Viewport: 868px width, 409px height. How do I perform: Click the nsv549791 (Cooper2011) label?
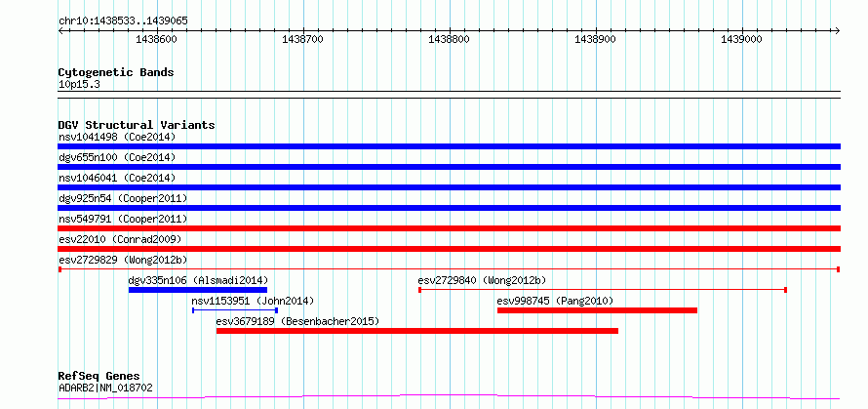(123, 219)
